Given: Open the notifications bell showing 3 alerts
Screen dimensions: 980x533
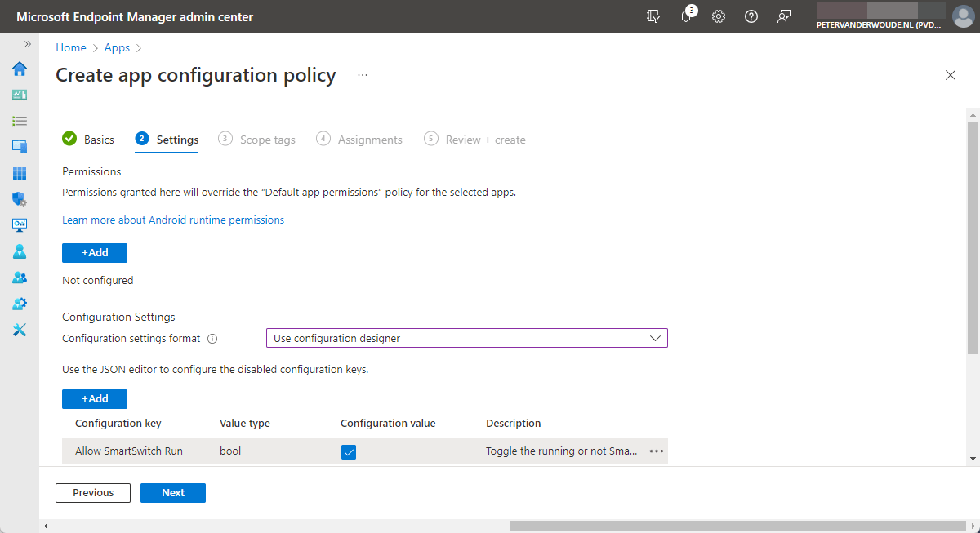Looking at the screenshot, I should 686,16.
